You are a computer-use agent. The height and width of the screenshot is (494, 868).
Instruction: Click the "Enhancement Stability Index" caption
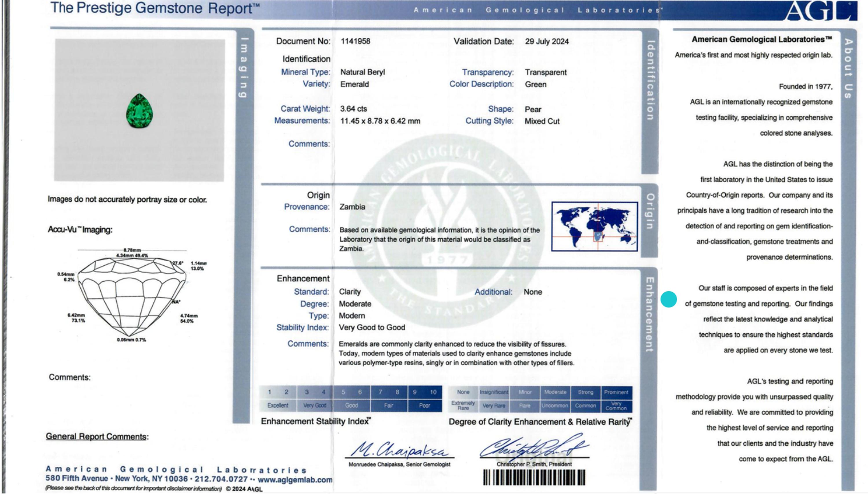click(316, 421)
